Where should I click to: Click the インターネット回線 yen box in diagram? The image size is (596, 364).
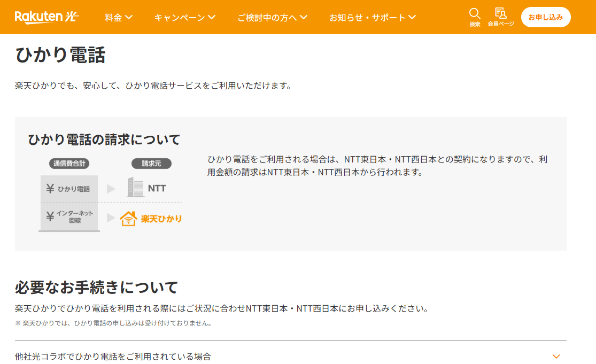point(69,216)
